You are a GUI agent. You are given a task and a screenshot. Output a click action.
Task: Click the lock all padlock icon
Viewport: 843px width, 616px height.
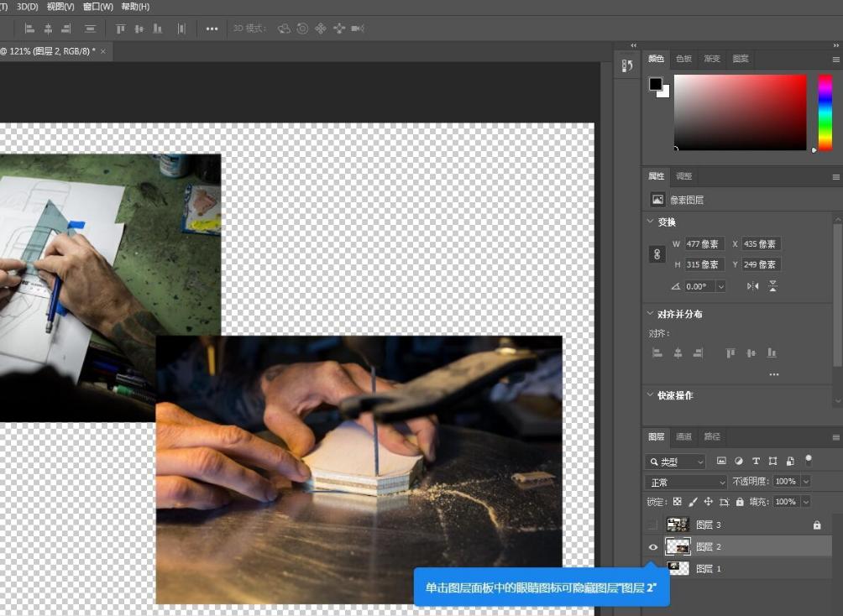[x=741, y=502]
